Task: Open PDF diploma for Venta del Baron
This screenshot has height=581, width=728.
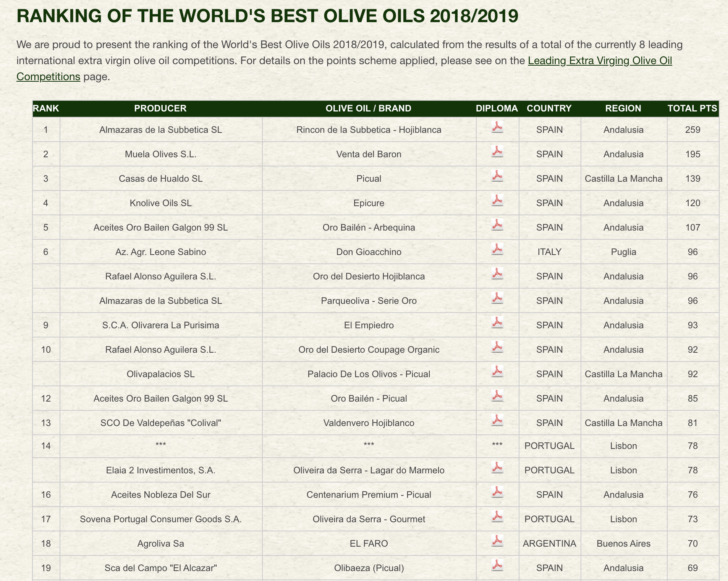Action: click(497, 151)
